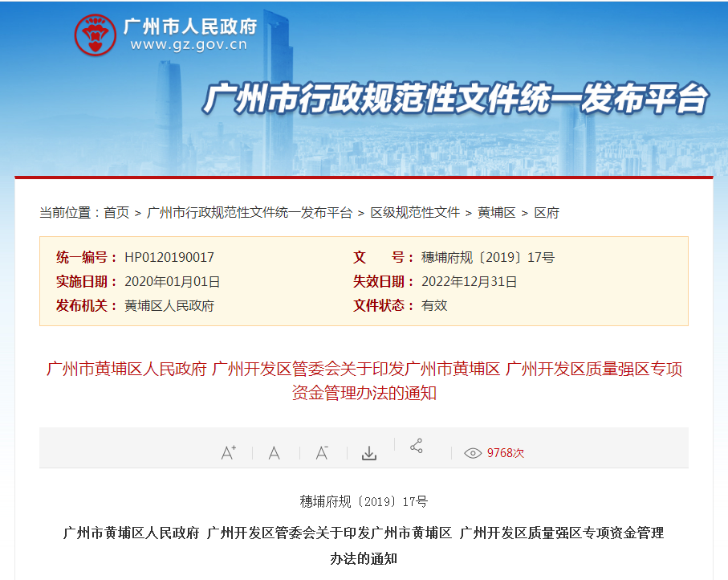
Task: Click the centered 穗埔府规〔2019〕17号 above the body
Action: click(364, 502)
